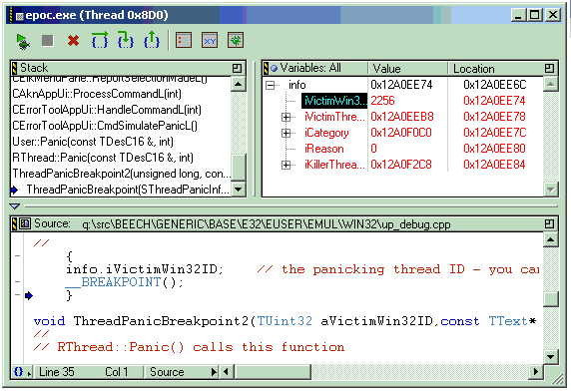
Task: Click the current-line arrow in Source gutter
Action: [29, 295]
